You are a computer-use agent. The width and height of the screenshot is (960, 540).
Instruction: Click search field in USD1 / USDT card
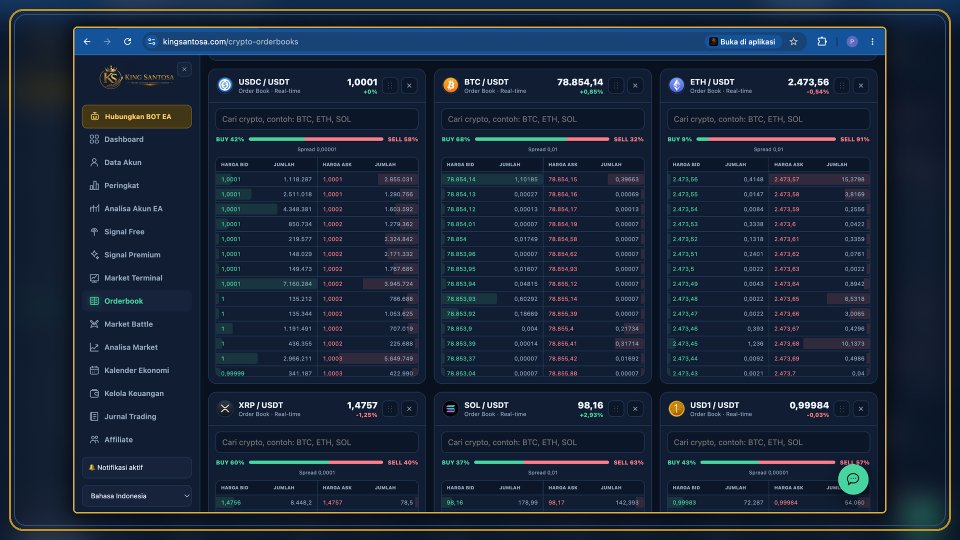click(768, 442)
